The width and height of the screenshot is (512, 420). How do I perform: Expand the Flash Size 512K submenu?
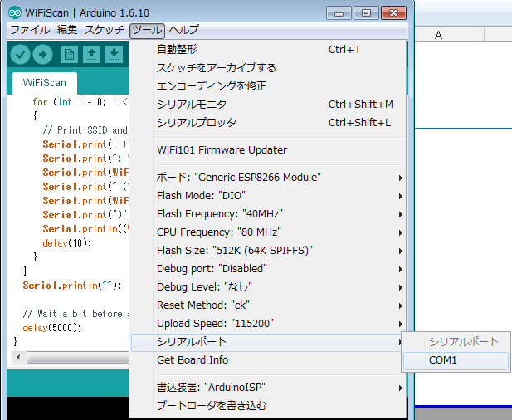(268, 251)
